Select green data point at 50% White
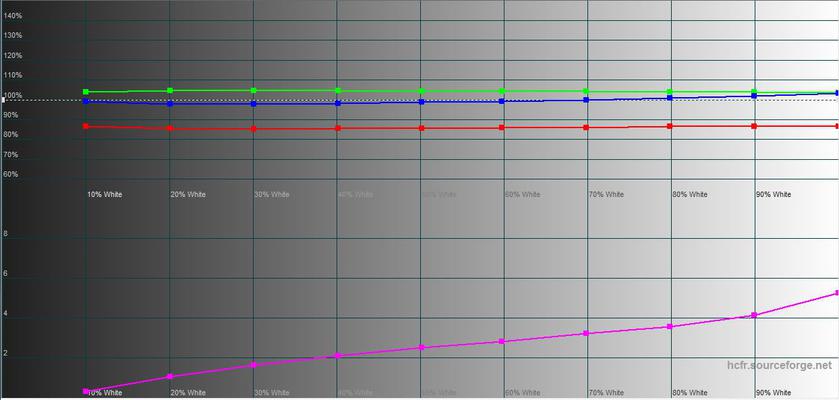 (421, 91)
